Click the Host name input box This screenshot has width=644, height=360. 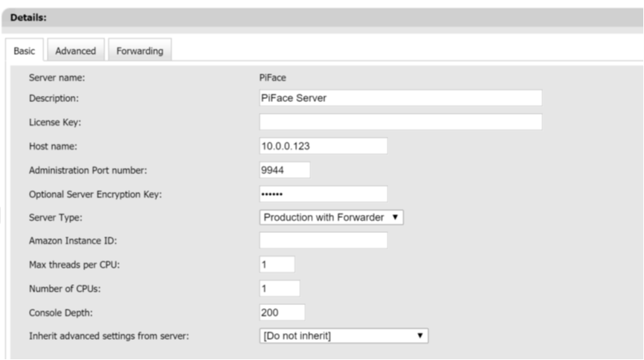323,146
